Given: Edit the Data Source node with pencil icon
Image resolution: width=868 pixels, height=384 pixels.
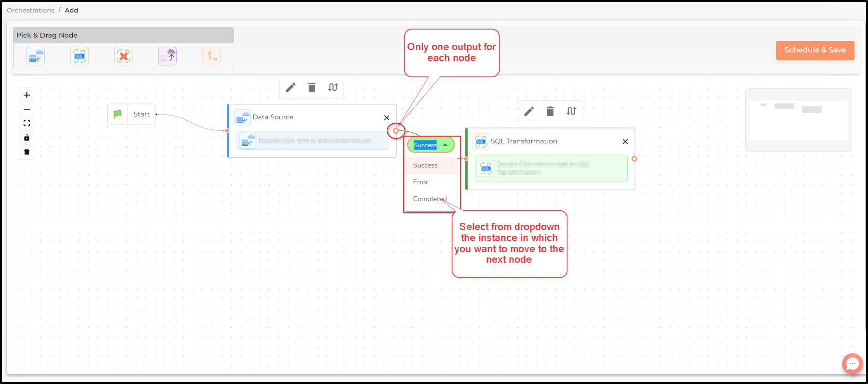Looking at the screenshot, I should pyautogui.click(x=290, y=88).
